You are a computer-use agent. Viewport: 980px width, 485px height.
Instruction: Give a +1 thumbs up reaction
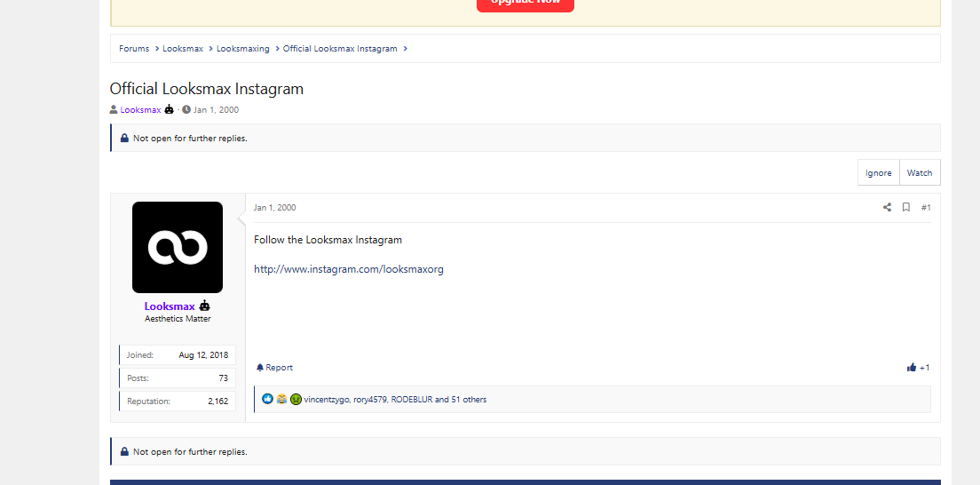coord(918,368)
